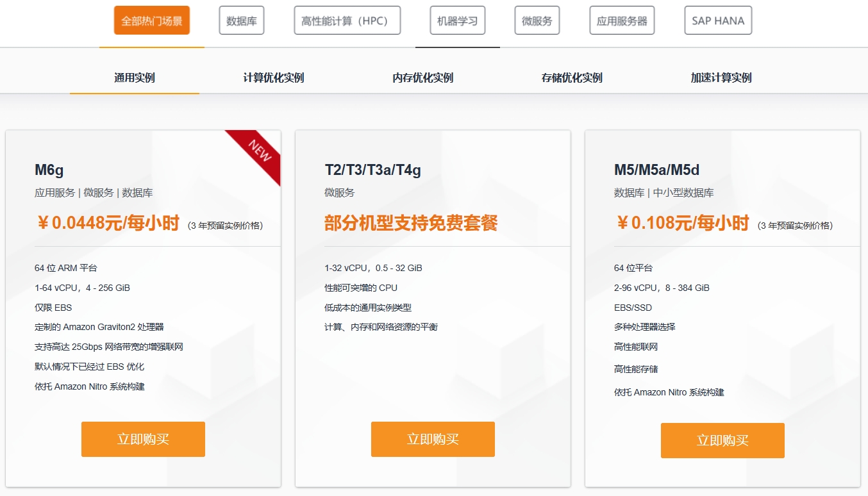This screenshot has height=496, width=868.
Task: Select the 机器学习 scenario
Action: [x=457, y=20]
